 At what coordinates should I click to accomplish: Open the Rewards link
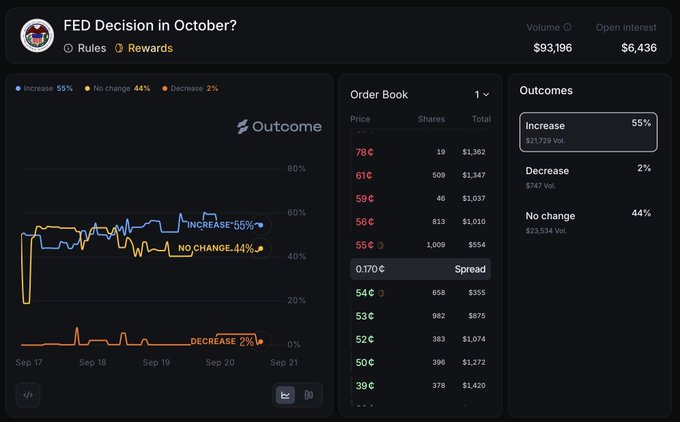[144, 48]
